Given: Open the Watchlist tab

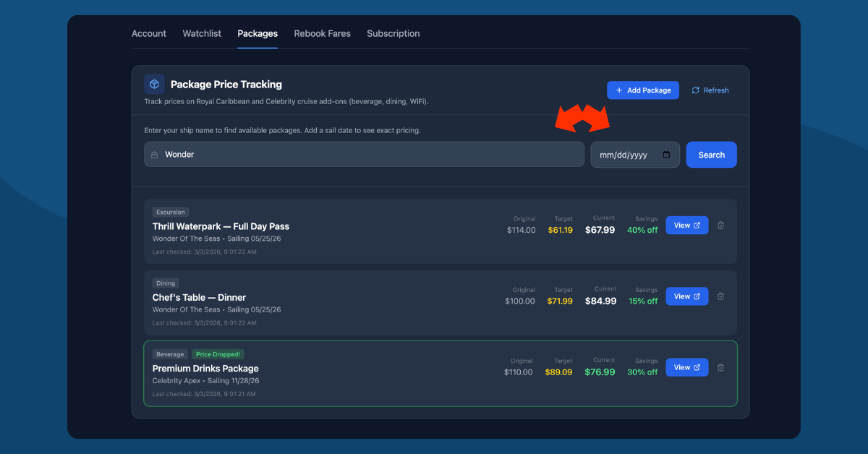Looking at the screenshot, I should coord(202,33).
